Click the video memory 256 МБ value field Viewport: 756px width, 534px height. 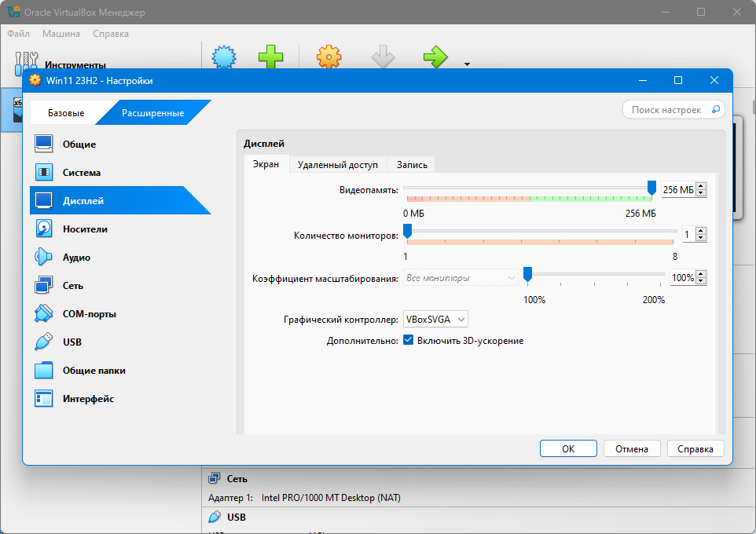(678, 189)
